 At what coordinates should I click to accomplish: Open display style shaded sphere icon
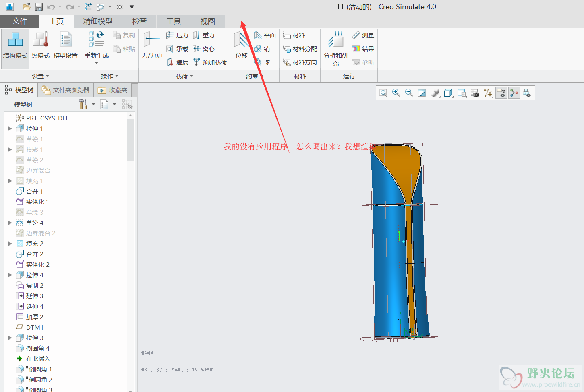(435, 93)
